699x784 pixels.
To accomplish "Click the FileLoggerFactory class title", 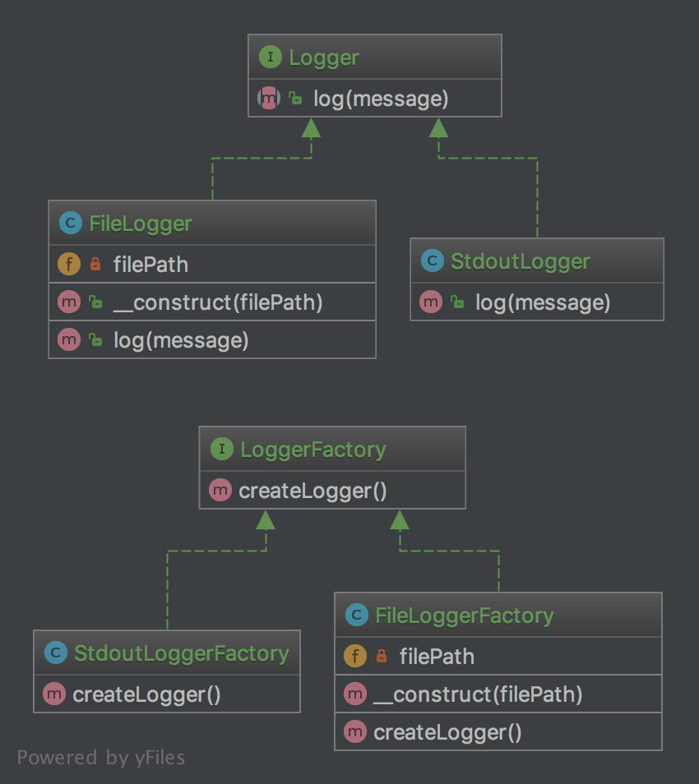I will (465, 616).
